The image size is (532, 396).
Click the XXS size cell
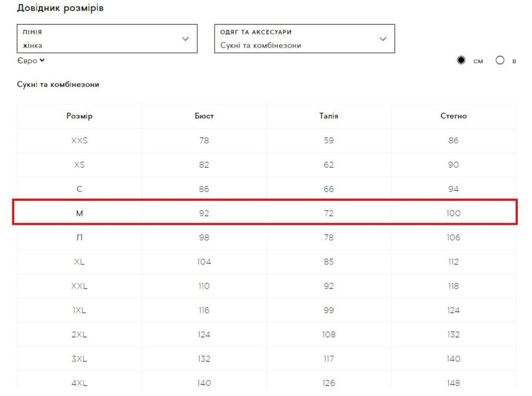79,140
